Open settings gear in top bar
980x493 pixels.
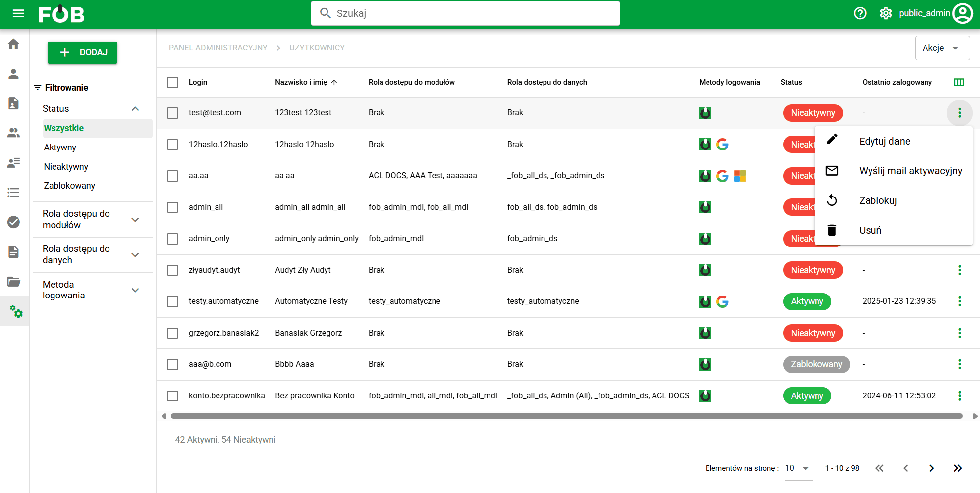(x=886, y=13)
